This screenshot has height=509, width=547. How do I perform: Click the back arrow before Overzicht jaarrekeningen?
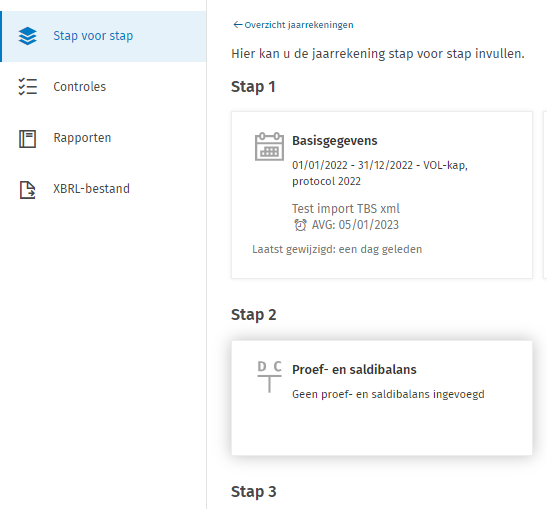click(238, 25)
